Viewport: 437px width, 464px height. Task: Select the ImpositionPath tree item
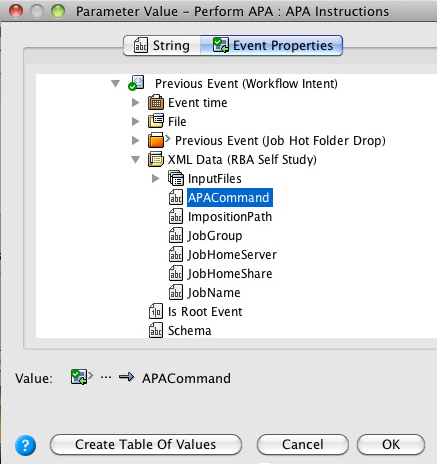pos(230,217)
